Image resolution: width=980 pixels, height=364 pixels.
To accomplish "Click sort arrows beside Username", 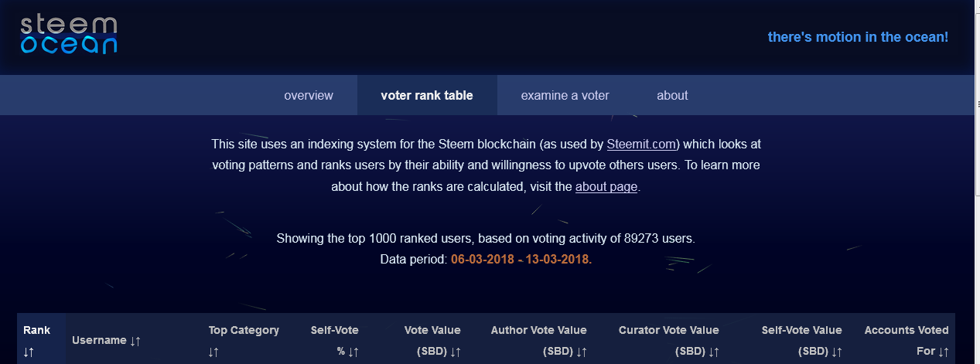I will click(x=135, y=341).
